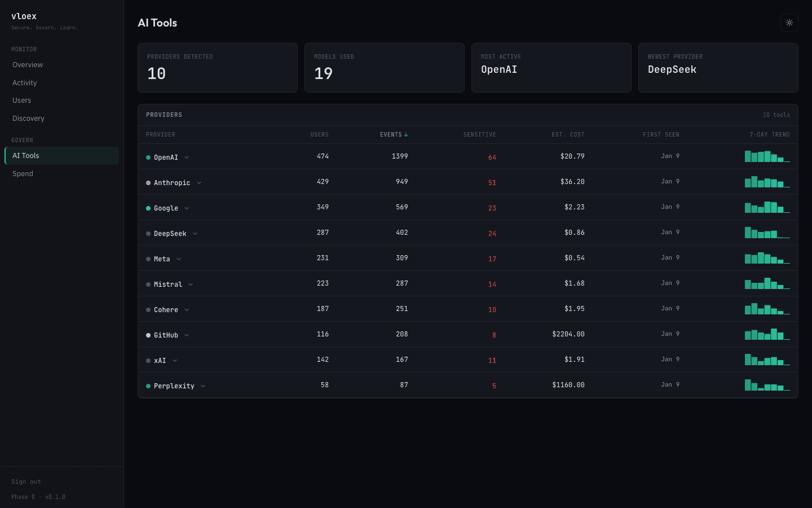This screenshot has width=812, height=508.
Task: Click the sun icon to switch themes
Action: pos(789,23)
